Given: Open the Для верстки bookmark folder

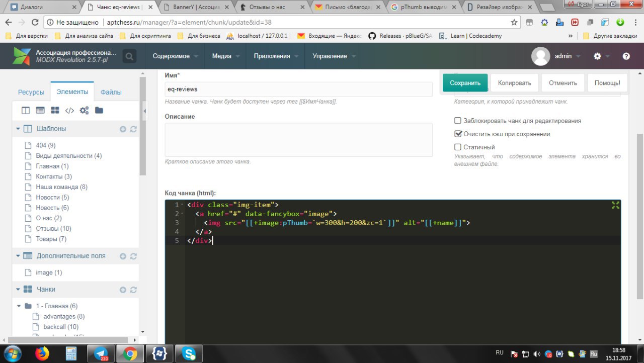Looking at the screenshot, I should tap(27, 36).
